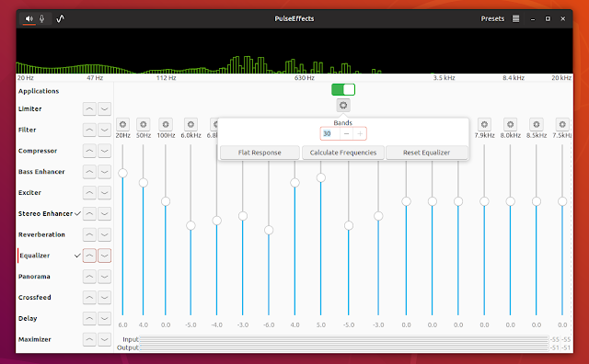Open the Presets menu
589x364 pixels.
click(492, 18)
